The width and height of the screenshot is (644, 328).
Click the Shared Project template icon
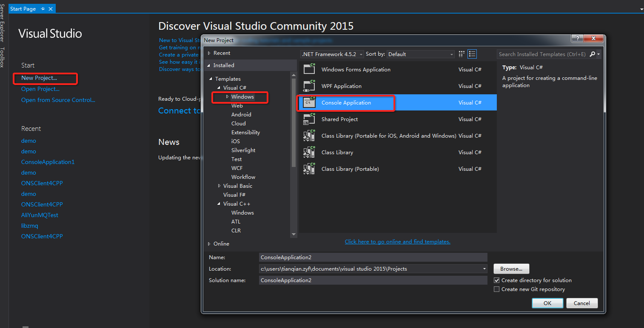[309, 119]
